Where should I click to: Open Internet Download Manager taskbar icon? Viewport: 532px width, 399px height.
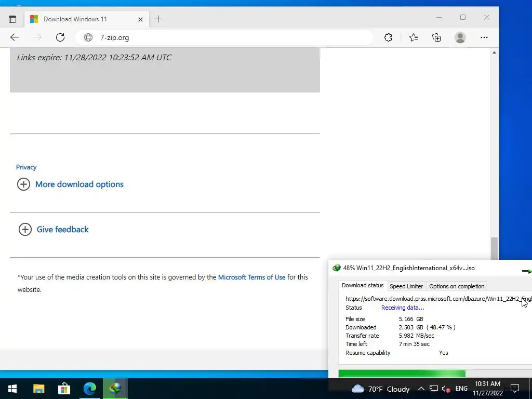[x=115, y=389]
